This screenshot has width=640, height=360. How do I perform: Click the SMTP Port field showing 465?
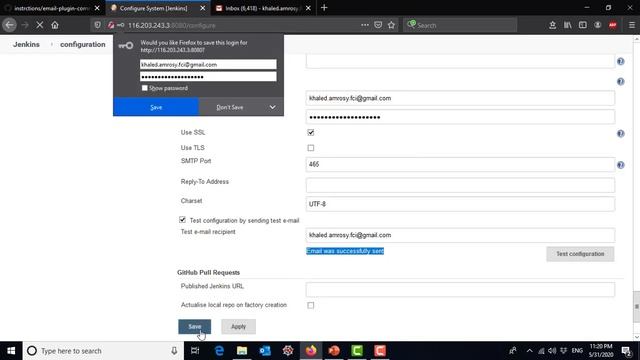coord(460,164)
